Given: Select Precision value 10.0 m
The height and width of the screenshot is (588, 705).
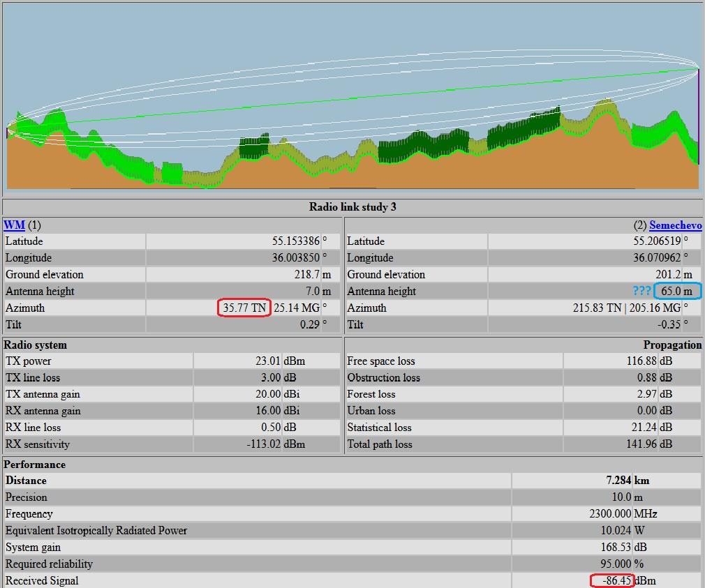Looking at the screenshot, I should pyautogui.click(x=628, y=497).
